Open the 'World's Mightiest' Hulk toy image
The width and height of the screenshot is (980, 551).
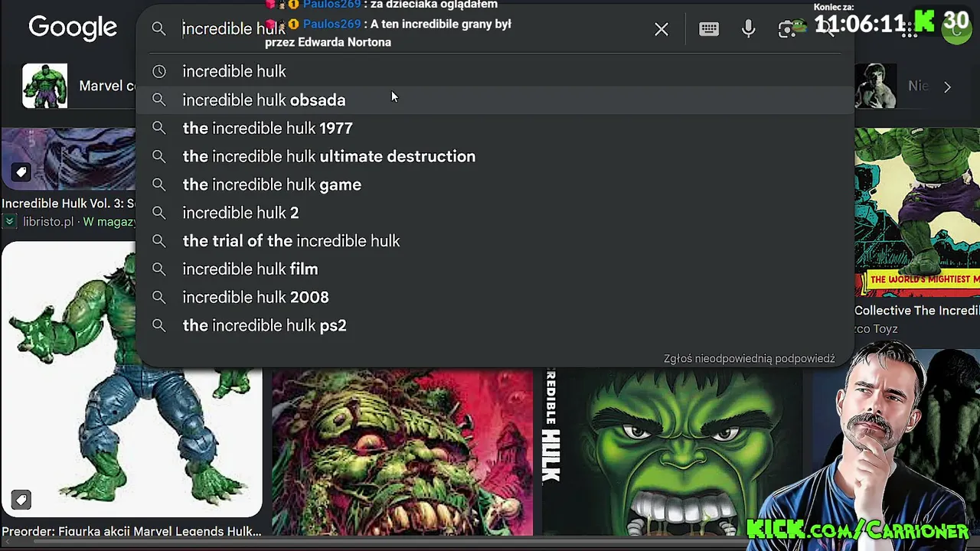[917, 212]
